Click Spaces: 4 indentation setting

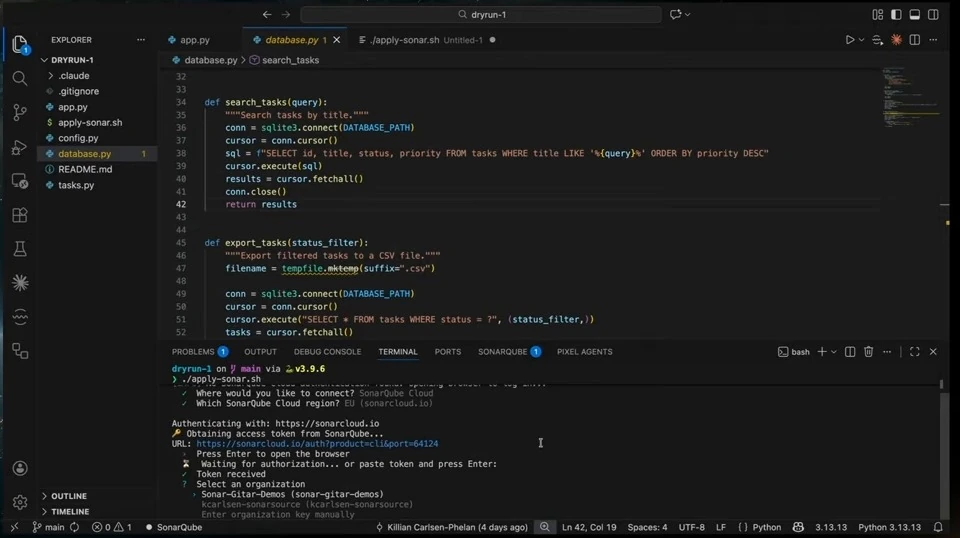[x=647, y=527]
